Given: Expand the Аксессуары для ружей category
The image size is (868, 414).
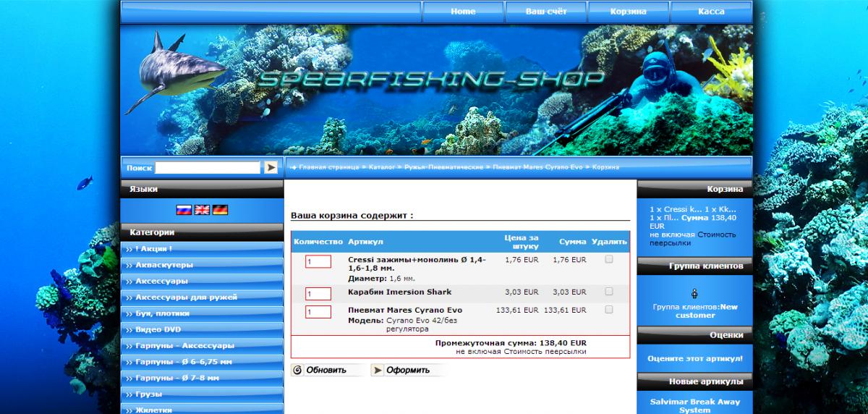Looking at the screenshot, I should 186,297.
